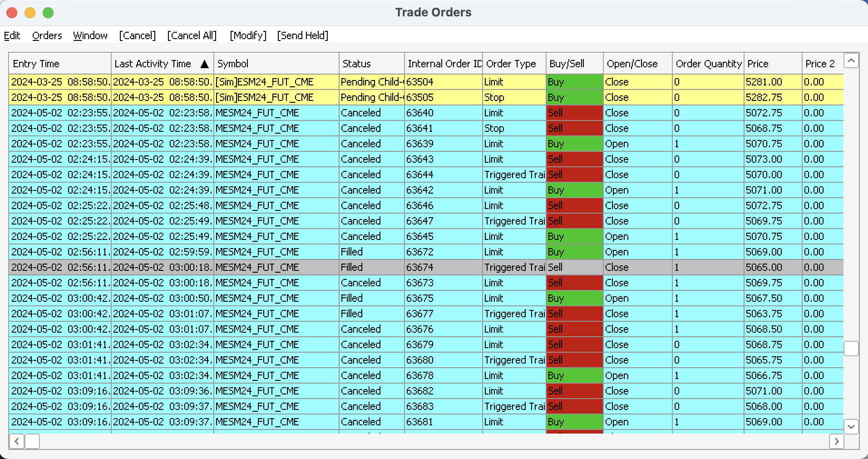Select order ID 63645
Image resolution: width=868 pixels, height=459 pixels.
(x=426, y=236)
